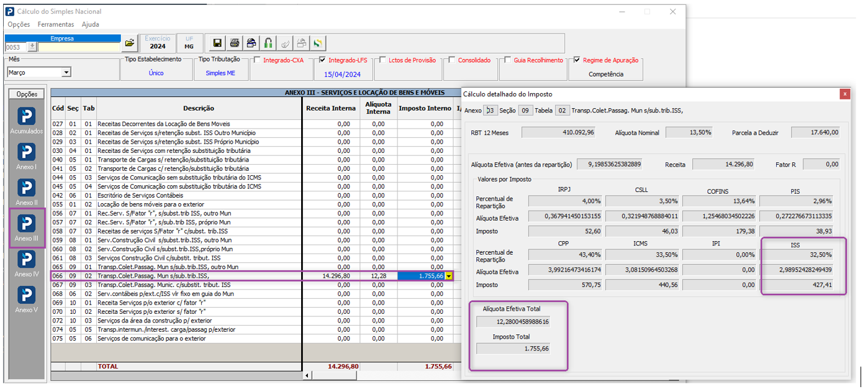868x389 pixels.
Task: Uncheck the Integrado-LFS checkbox
Action: (x=322, y=60)
